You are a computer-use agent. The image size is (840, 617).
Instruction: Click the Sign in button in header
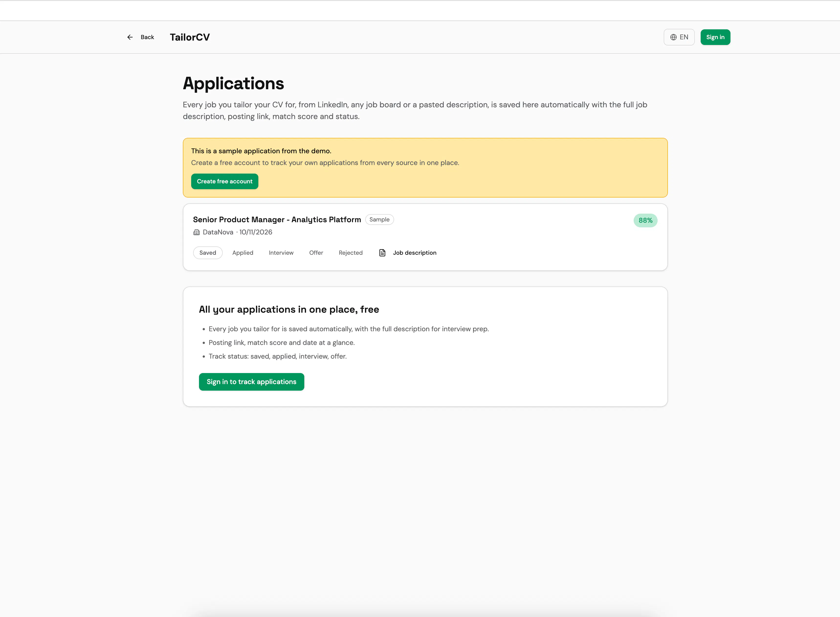tap(715, 37)
